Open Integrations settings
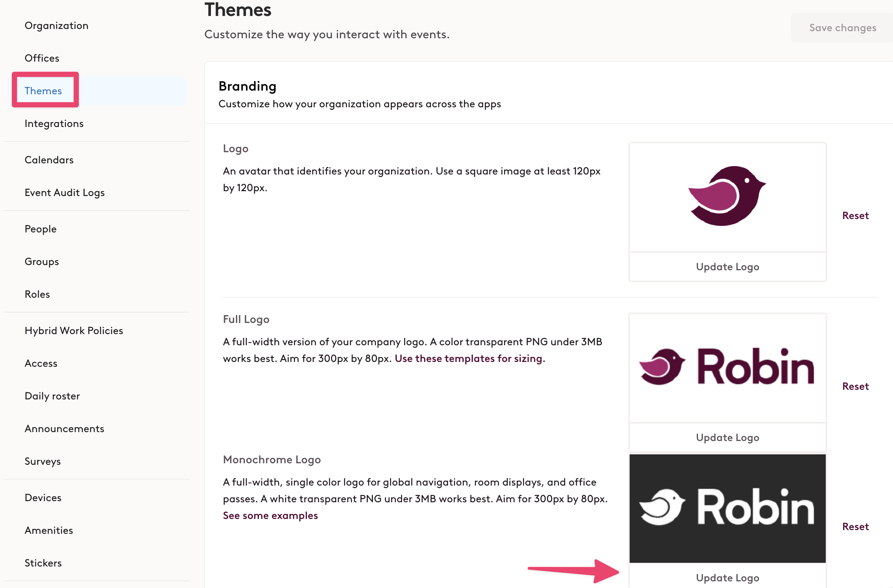 point(54,123)
